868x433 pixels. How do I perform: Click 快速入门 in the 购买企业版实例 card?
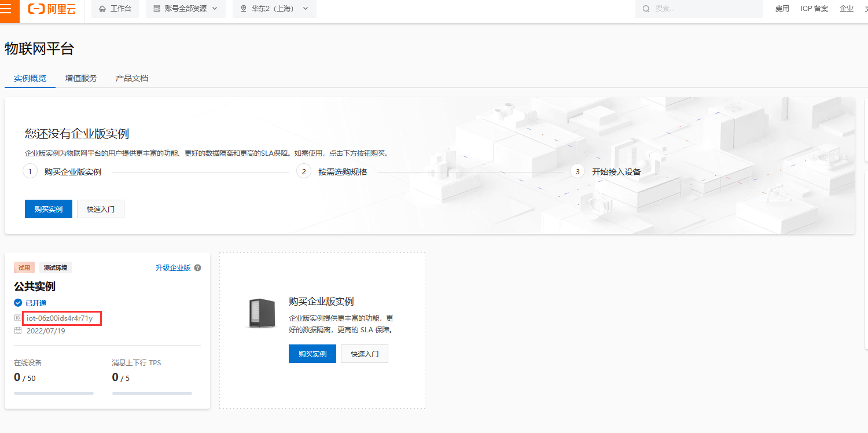coord(365,354)
